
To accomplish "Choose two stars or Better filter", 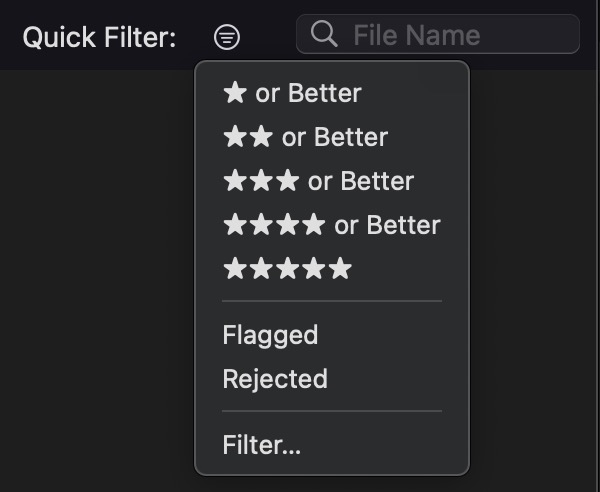I will pos(305,137).
